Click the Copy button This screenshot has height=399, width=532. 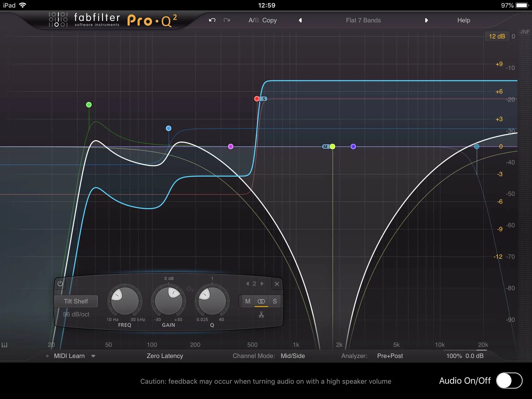(269, 20)
